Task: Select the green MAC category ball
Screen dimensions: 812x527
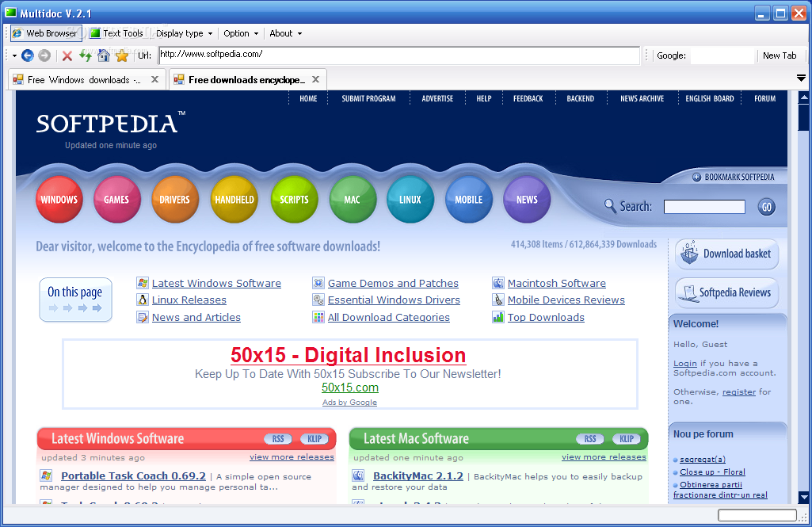Action: pyautogui.click(x=353, y=200)
